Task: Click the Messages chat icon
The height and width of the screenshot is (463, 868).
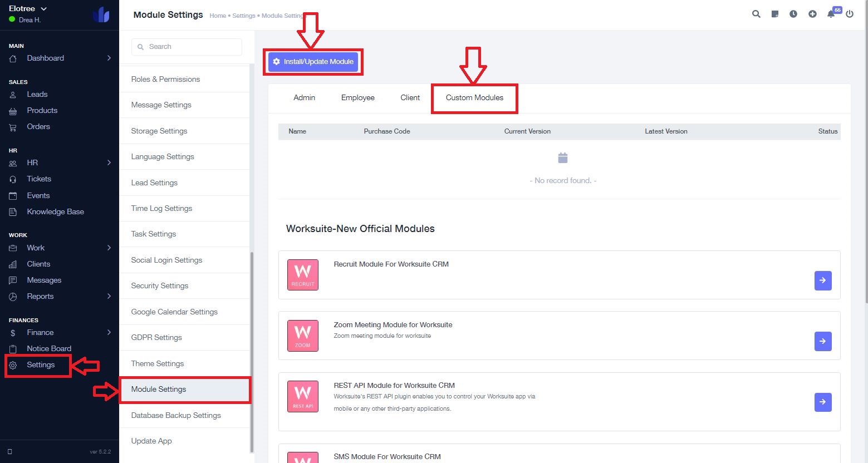Action: (13, 280)
